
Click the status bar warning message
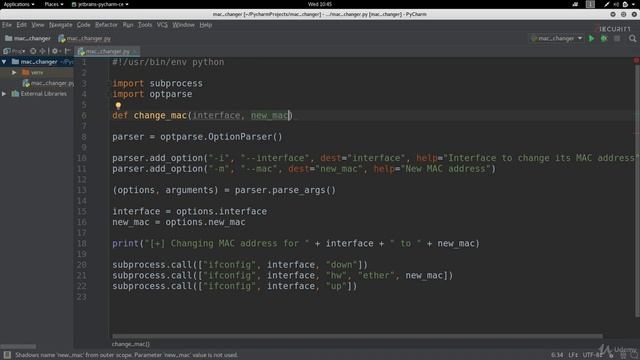(127, 355)
